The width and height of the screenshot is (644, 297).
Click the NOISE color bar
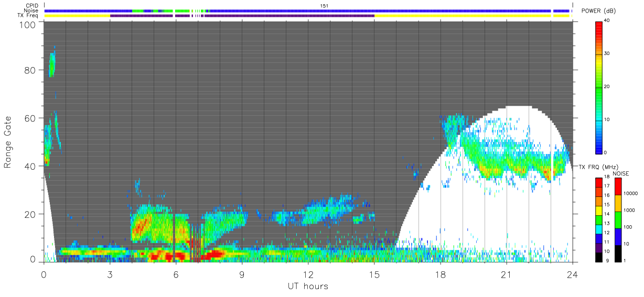click(618, 219)
